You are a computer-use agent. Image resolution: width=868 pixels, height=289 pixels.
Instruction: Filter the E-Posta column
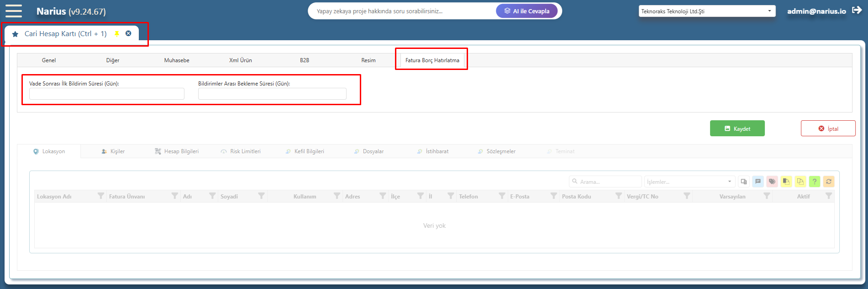553,196
